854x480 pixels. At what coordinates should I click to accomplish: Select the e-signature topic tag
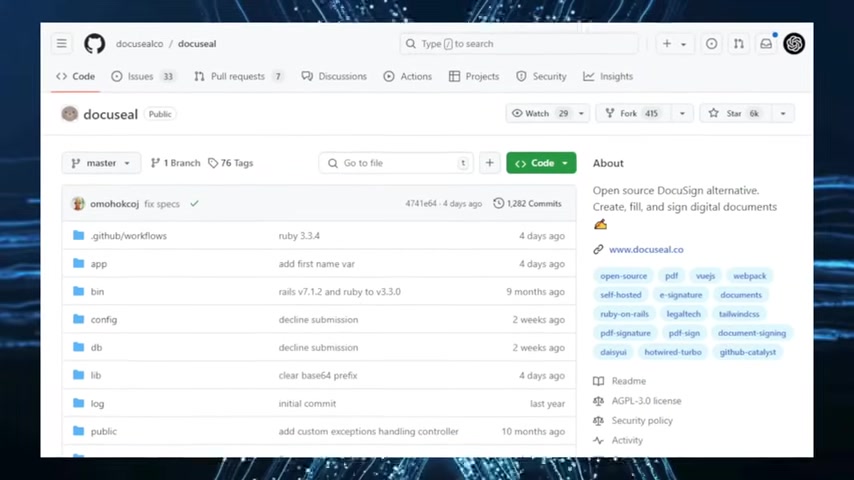pyautogui.click(x=681, y=295)
